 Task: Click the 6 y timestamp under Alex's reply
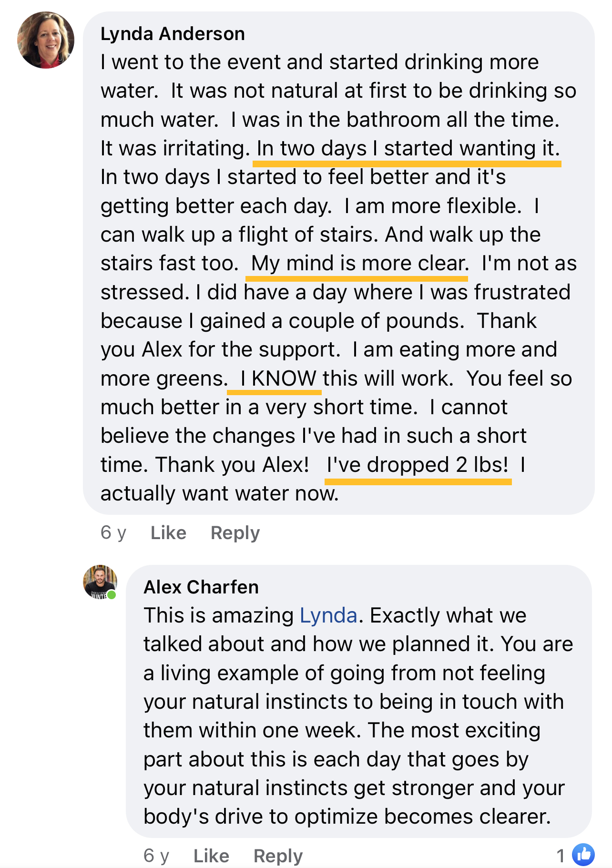point(156,856)
